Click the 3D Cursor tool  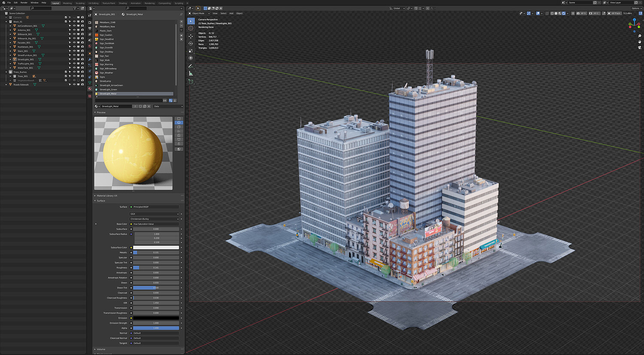pos(191,28)
